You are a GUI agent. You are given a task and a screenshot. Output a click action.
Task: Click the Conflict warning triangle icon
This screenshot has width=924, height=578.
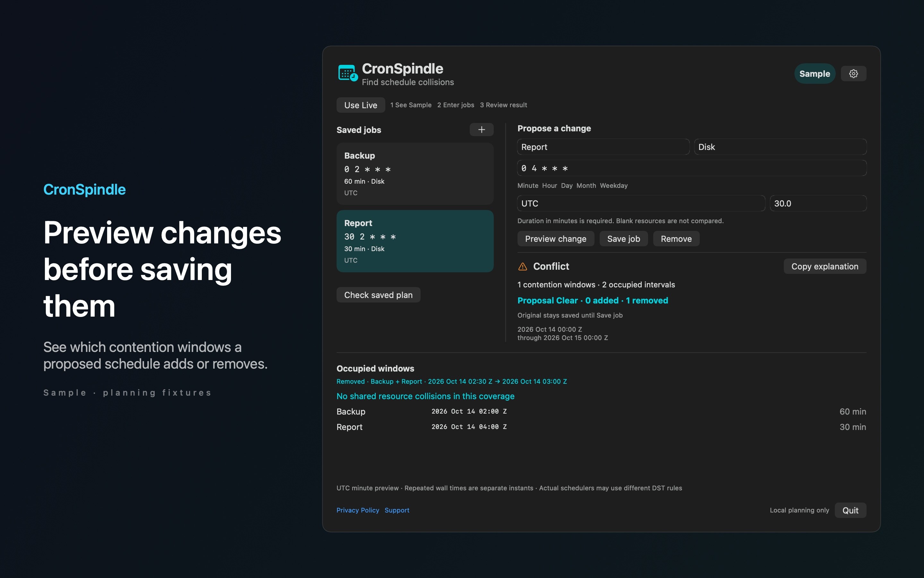[x=523, y=267]
